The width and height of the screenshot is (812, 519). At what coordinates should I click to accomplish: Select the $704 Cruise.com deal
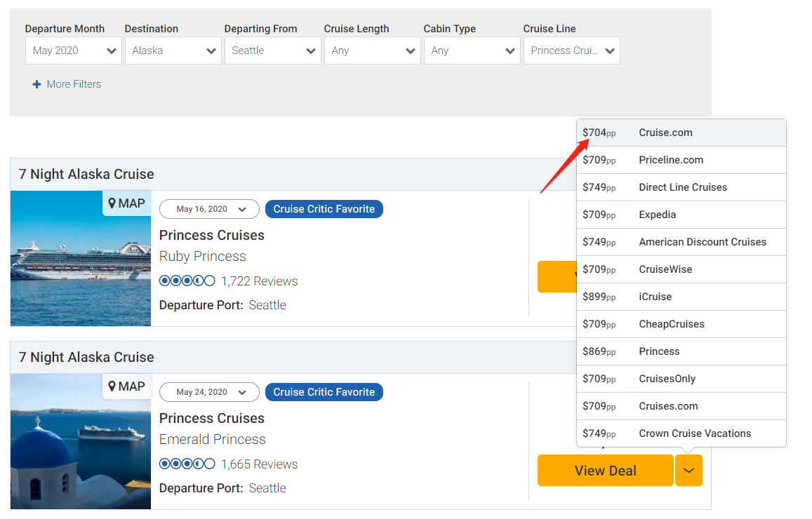click(681, 133)
